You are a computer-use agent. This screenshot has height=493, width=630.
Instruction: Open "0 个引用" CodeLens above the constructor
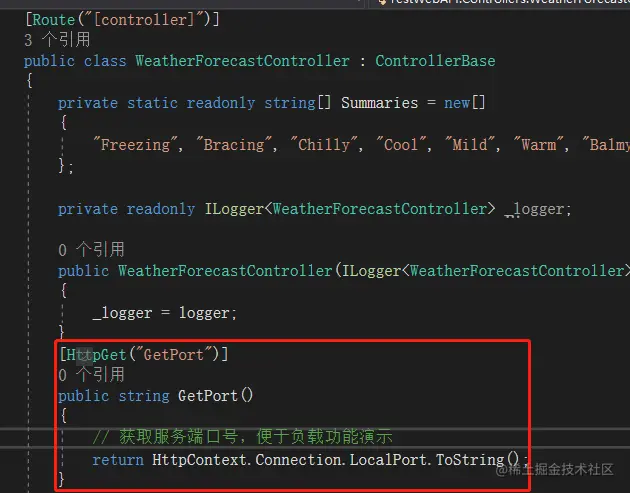click(x=91, y=250)
